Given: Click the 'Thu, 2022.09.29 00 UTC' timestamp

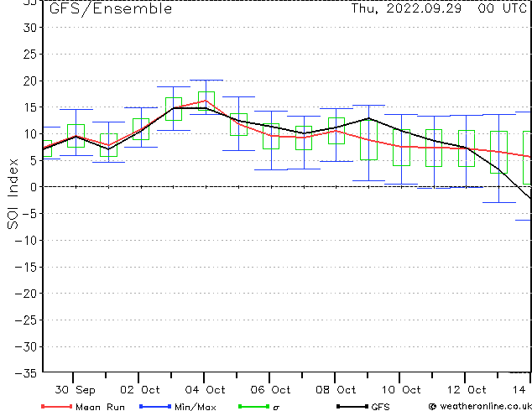Looking at the screenshot, I should tap(439, 8).
